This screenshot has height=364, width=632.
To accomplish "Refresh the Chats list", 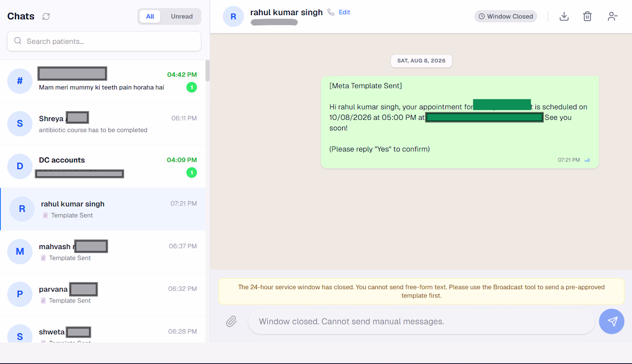I will (x=46, y=16).
